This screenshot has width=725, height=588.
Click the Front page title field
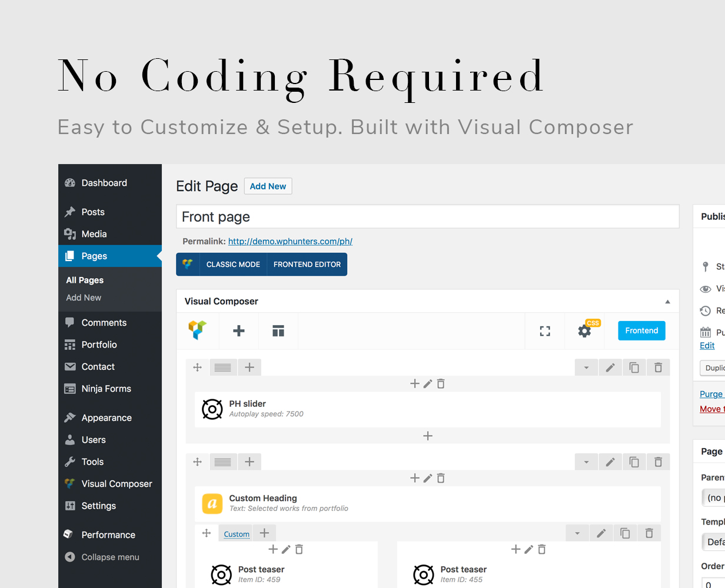pyautogui.click(x=428, y=216)
